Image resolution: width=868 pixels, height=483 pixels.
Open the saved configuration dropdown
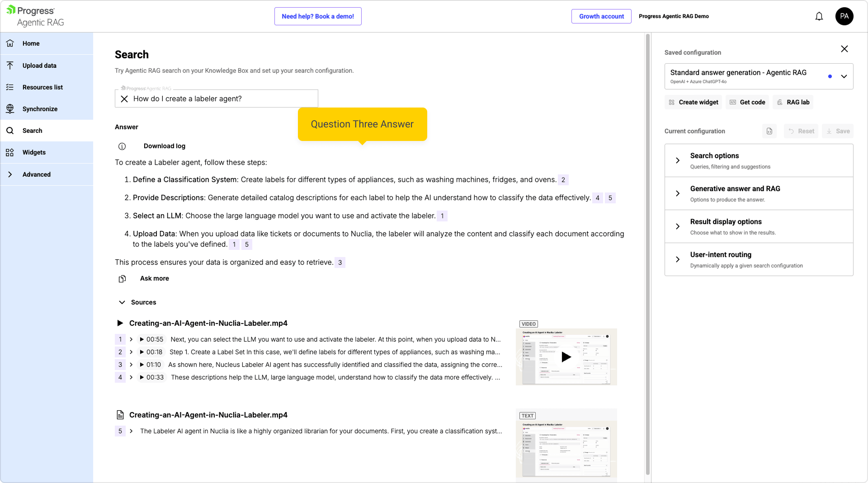click(844, 76)
